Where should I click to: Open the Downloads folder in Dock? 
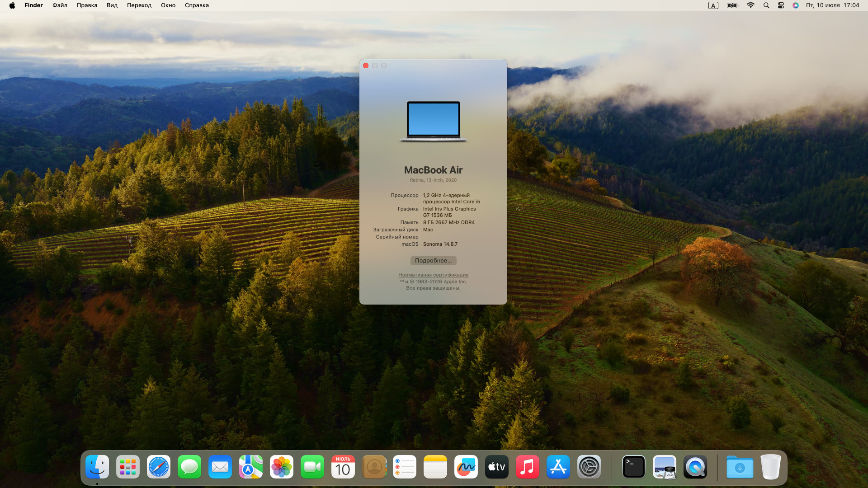[x=740, y=467]
